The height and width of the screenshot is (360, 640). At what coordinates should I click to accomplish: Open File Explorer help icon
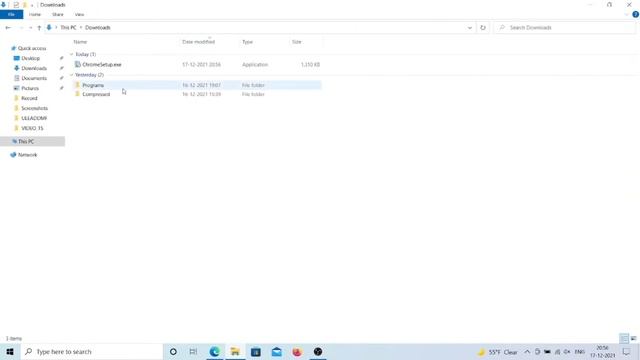pos(635,14)
